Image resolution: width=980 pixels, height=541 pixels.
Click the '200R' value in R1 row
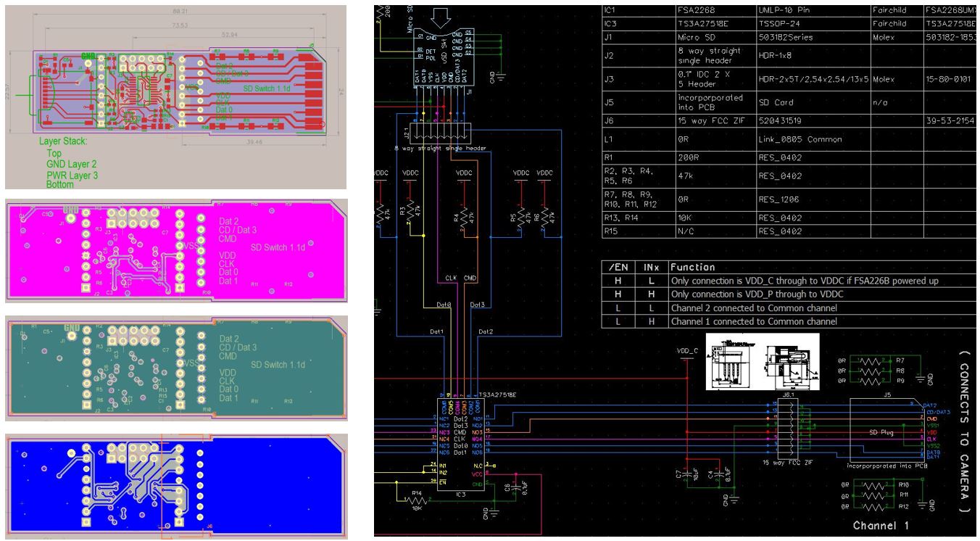689,157
